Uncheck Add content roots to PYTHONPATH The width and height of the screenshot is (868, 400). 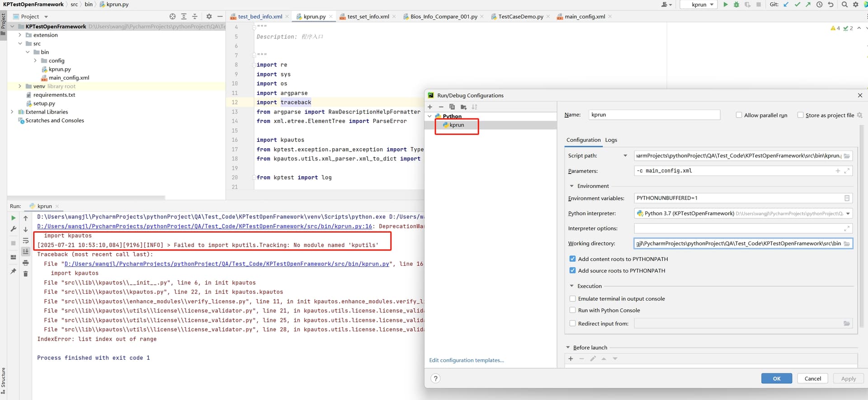[572, 259]
